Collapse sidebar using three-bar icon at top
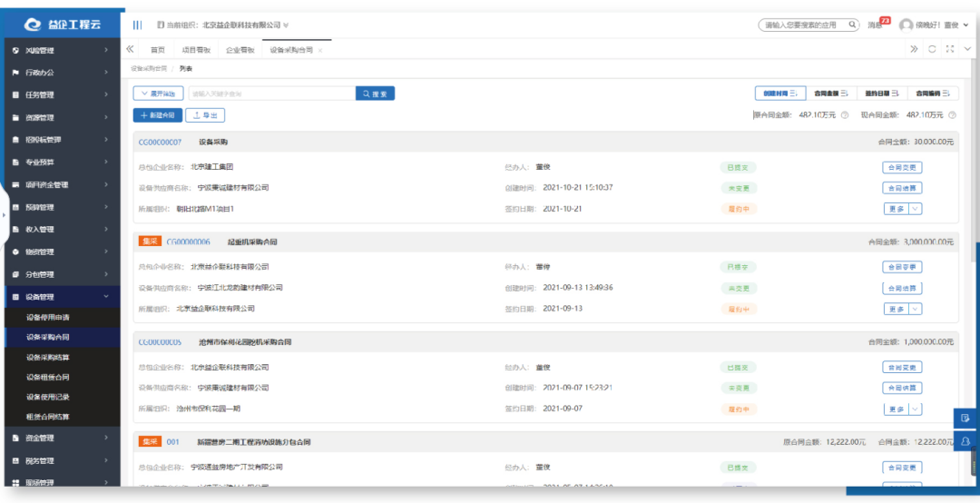This screenshot has height=503, width=980. [x=138, y=25]
